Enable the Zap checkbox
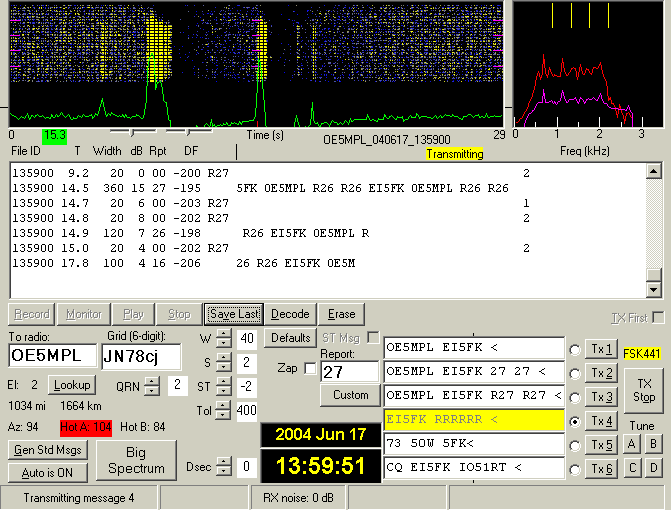 click(x=310, y=369)
